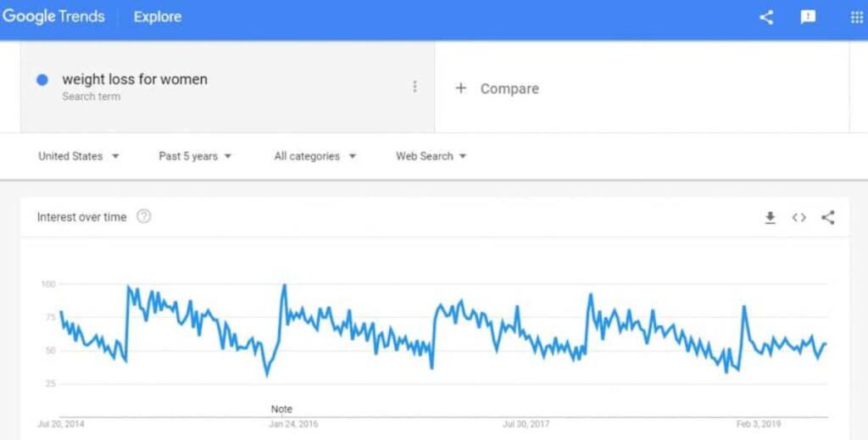868x440 pixels.
Task: Click the embed code icon on chart
Action: pyautogui.click(x=798, y=218)
